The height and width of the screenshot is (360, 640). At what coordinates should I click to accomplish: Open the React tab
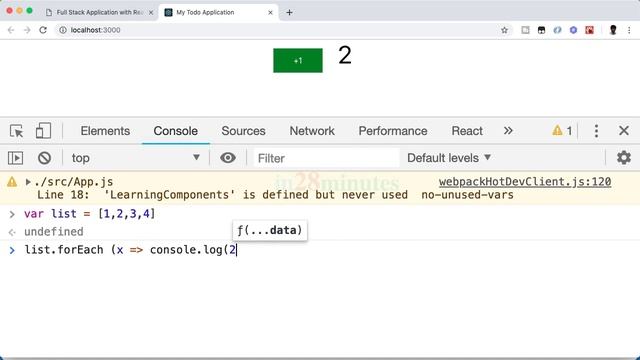click(467, 131)
